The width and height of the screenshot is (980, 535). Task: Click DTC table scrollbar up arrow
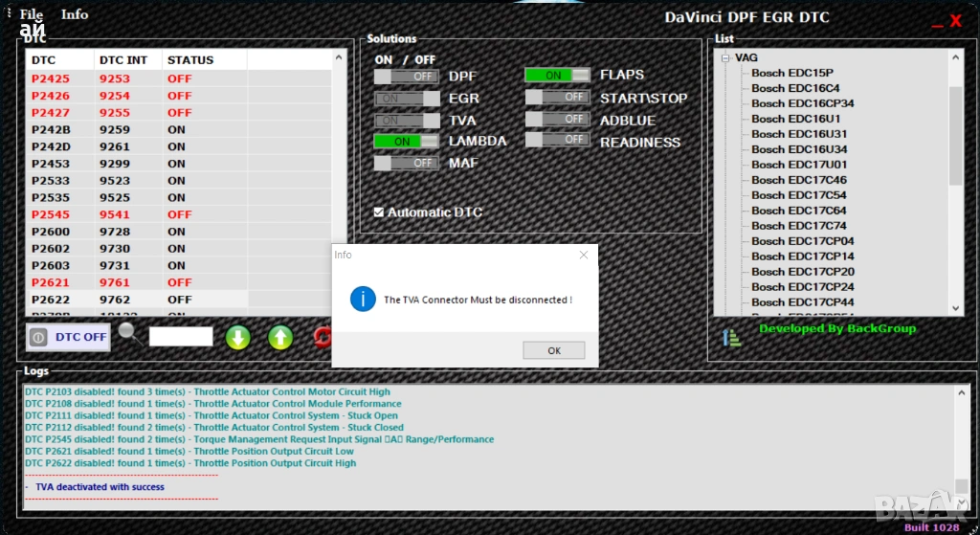[x=339, y=57]
